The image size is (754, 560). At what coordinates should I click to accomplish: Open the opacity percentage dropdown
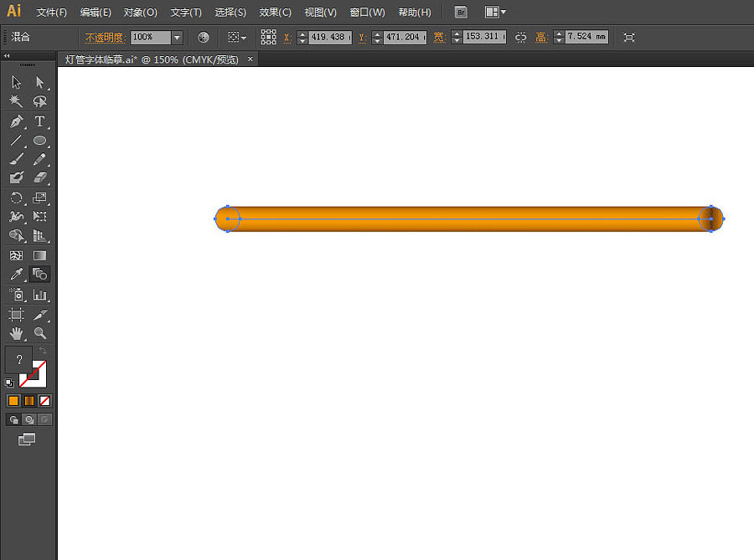pyautogui.click(x=177, y=38)
